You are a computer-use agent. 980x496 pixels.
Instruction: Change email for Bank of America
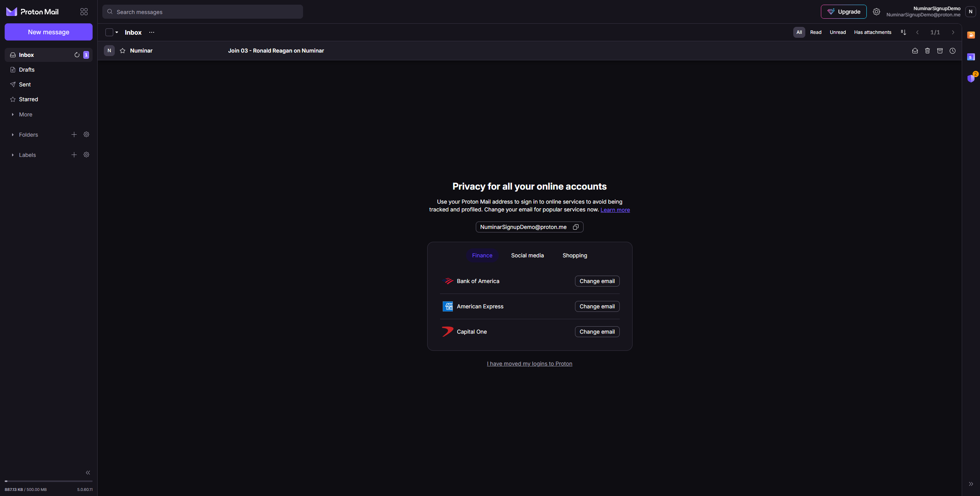(x=597, y=281)
